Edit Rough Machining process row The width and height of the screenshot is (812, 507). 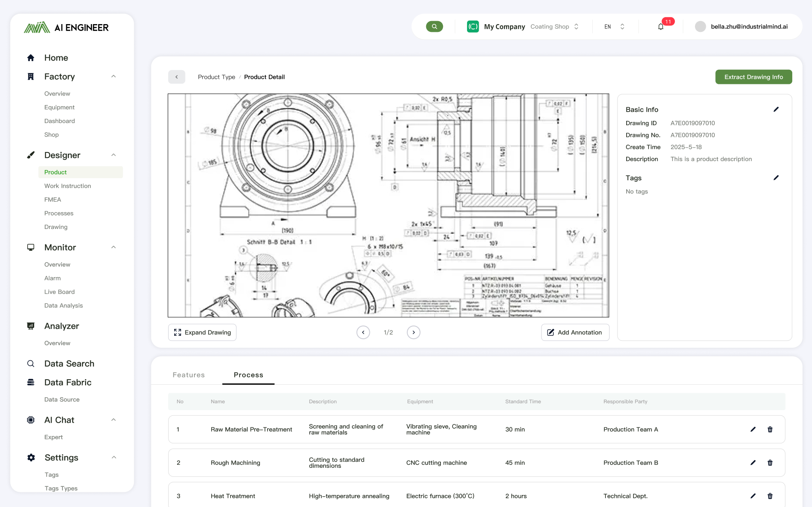753,463
